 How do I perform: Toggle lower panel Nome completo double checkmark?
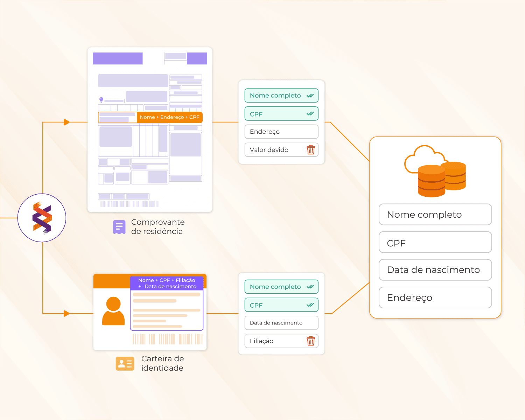pyautogui.click(x=310, y=287)
